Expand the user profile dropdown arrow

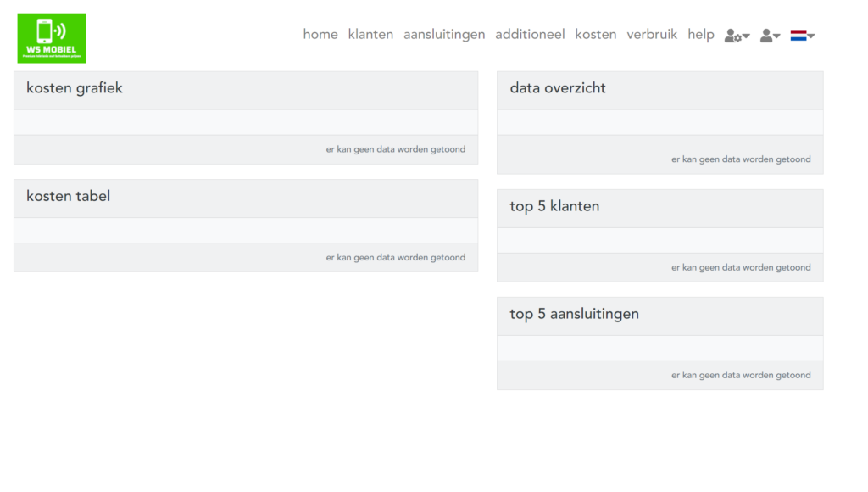[x=776, y=36]
